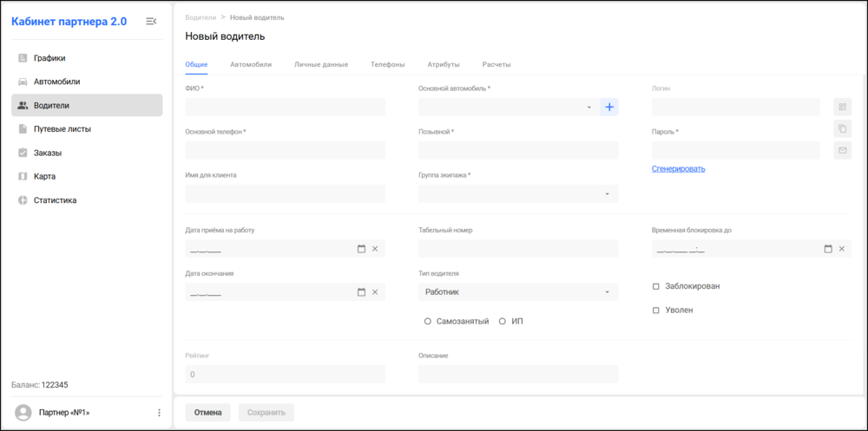
Task: Click the Табельный номер input field
Action: [x=518, y=249]
